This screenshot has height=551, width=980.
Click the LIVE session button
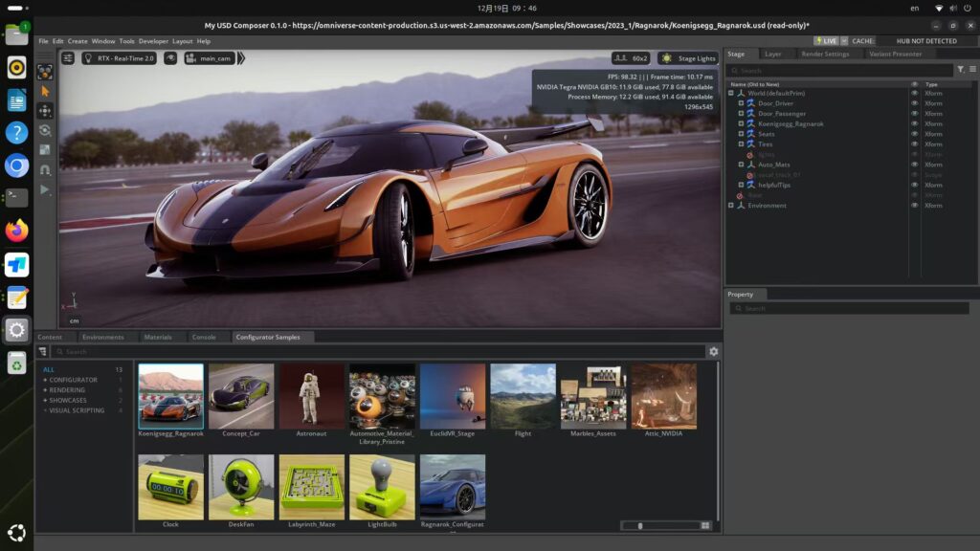826,41
